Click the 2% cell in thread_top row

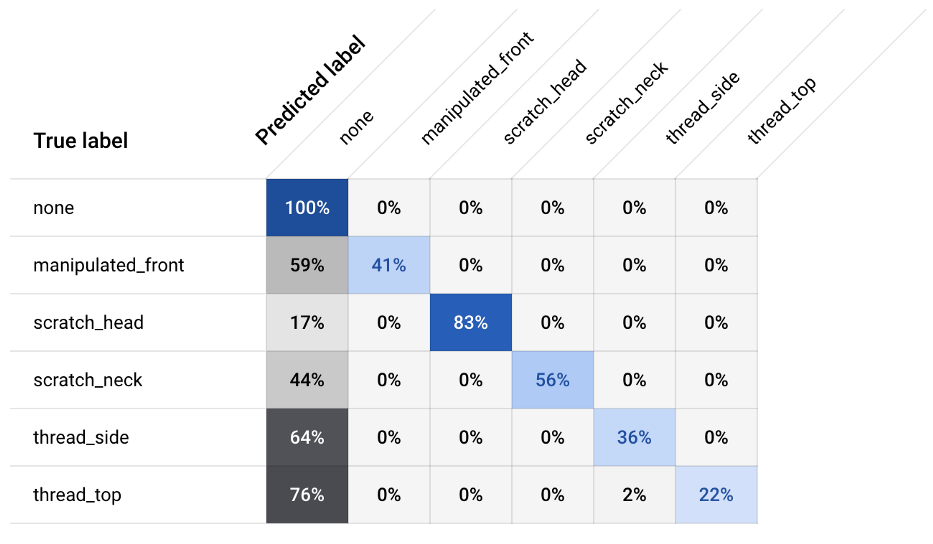point(634,495)
